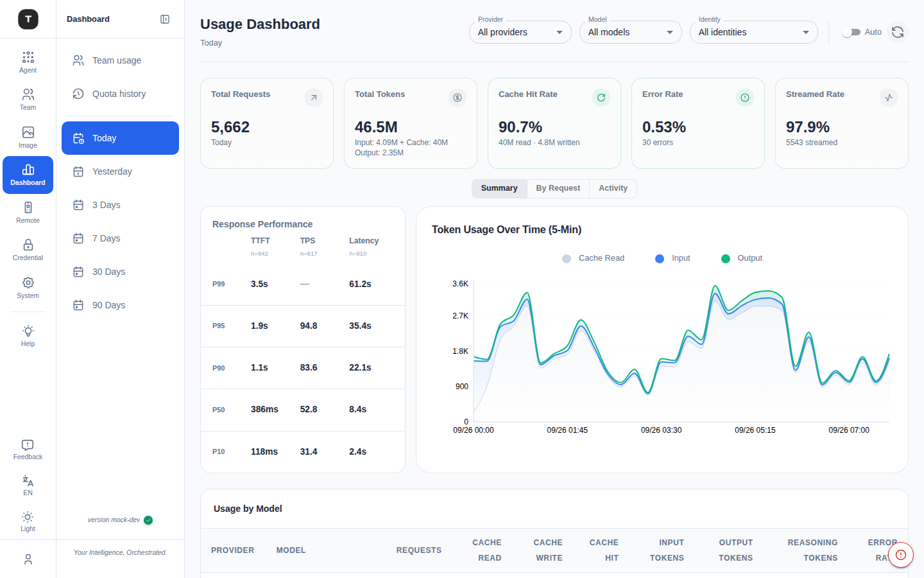Click the T logo at top left
Screen dimensions: 924x578
point(28,19)
